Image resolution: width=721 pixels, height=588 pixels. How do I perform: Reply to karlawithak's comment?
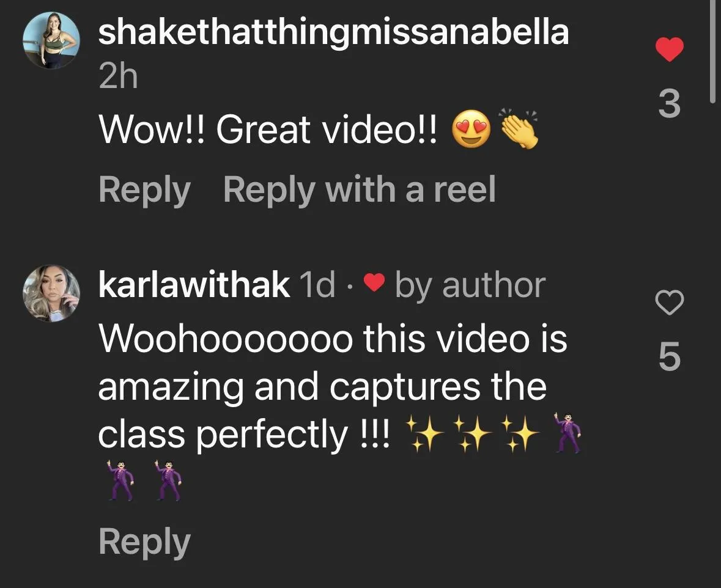pyautogui.click(x=144, y=543)
